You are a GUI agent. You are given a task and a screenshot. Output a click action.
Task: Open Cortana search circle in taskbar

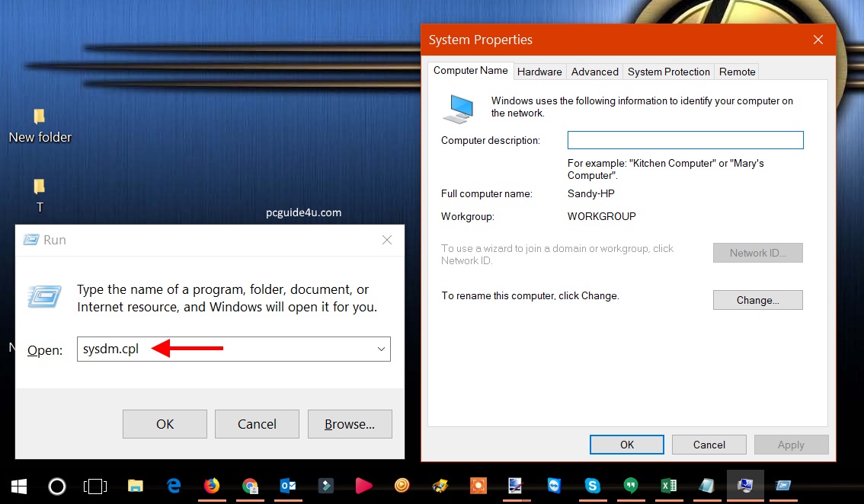pyautogui.click(x=57, y=486)
